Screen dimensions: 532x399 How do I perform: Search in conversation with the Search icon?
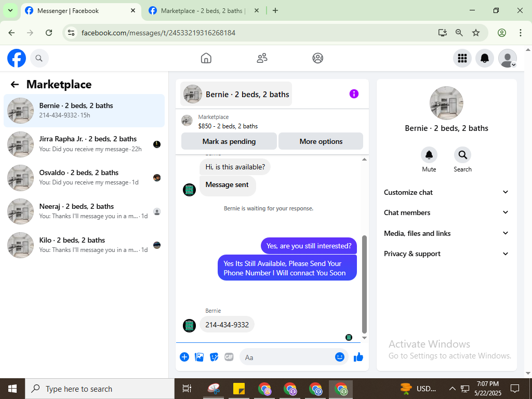tap(462, 155)
